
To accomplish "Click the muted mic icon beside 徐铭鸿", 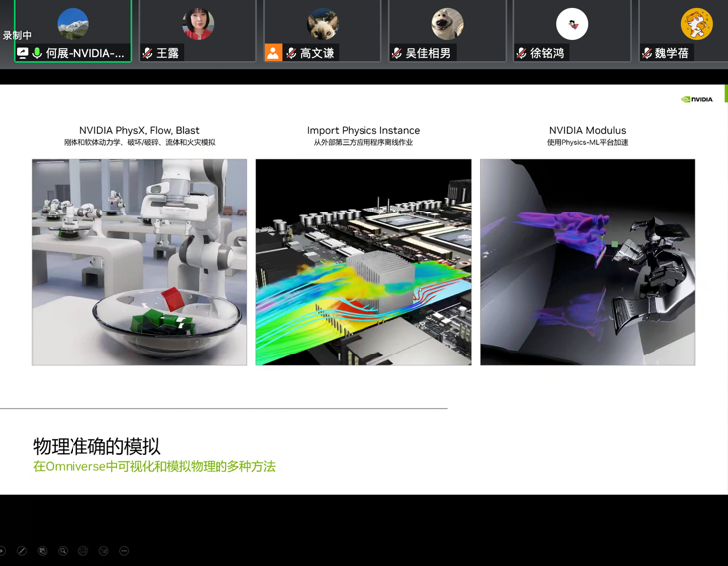I will point(522,53).
